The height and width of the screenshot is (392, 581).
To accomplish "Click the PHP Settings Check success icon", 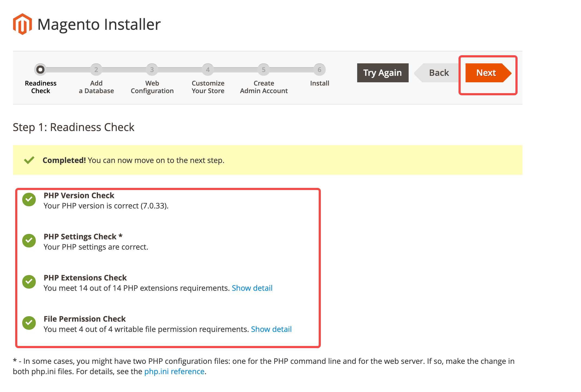I will [29, 241].
